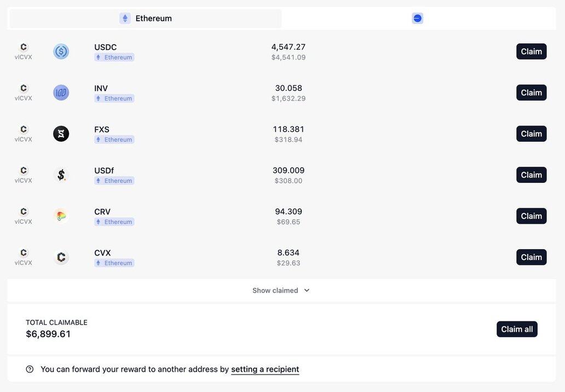Viewport: 565px width, 392px height.
Task: Click the vlCVX icon in CVX row
Action: click(24, 252)
